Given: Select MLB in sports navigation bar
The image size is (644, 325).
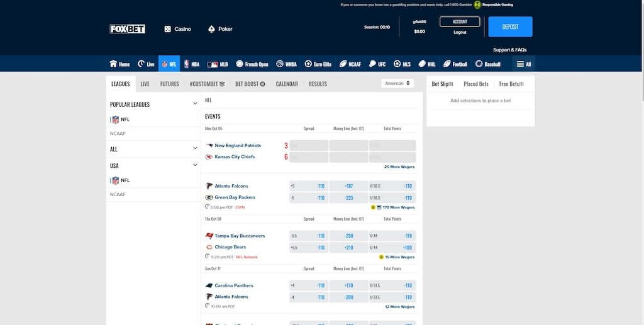Looking at the screenshot, I should pyautogui.click(x=218, y=64).
